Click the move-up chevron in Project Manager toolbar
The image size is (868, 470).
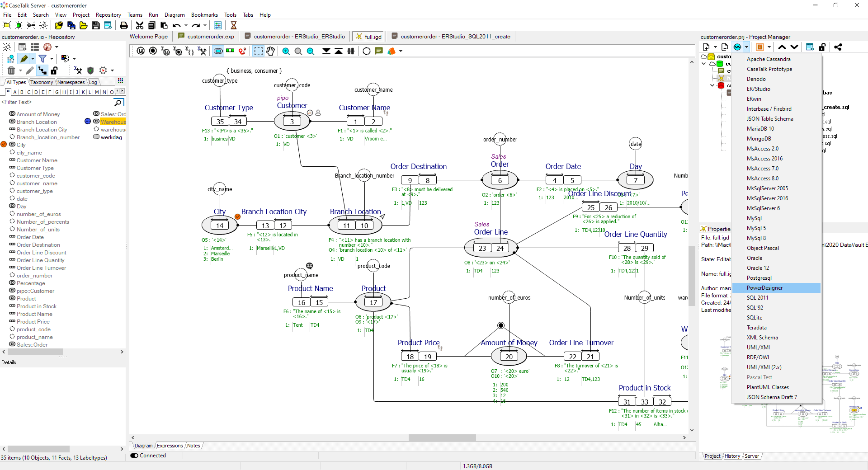pos(782,47)
